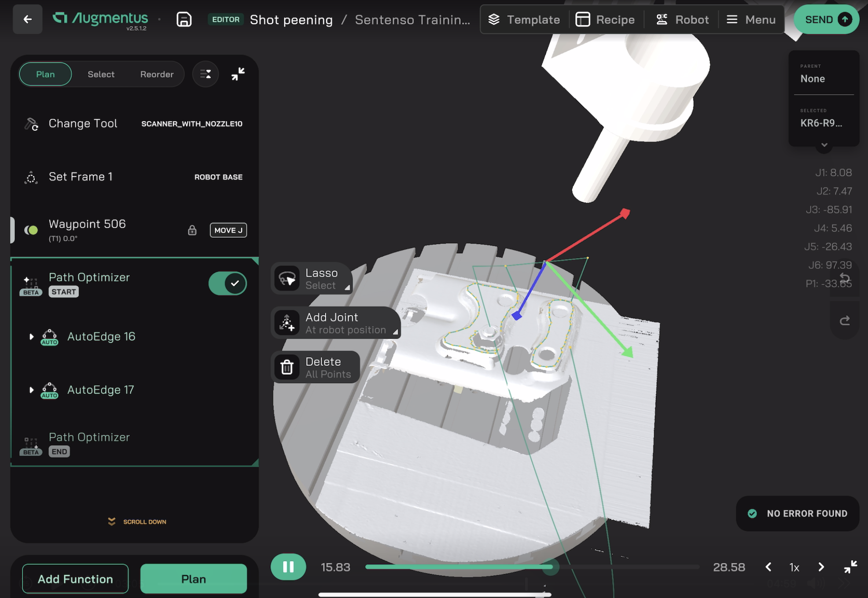This screenshot has width=868, height=598.
Task: Select the Change Tool step
Action: coord(134,124)
